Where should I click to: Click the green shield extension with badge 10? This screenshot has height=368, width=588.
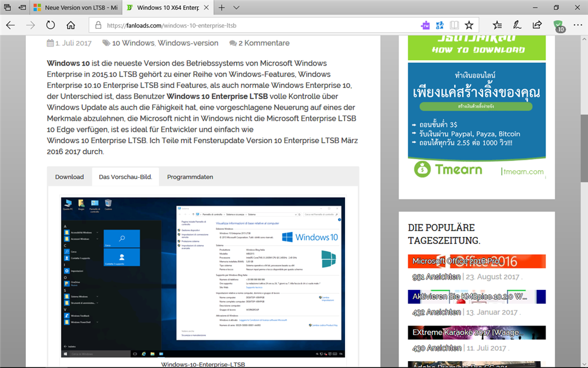[559, 26]
